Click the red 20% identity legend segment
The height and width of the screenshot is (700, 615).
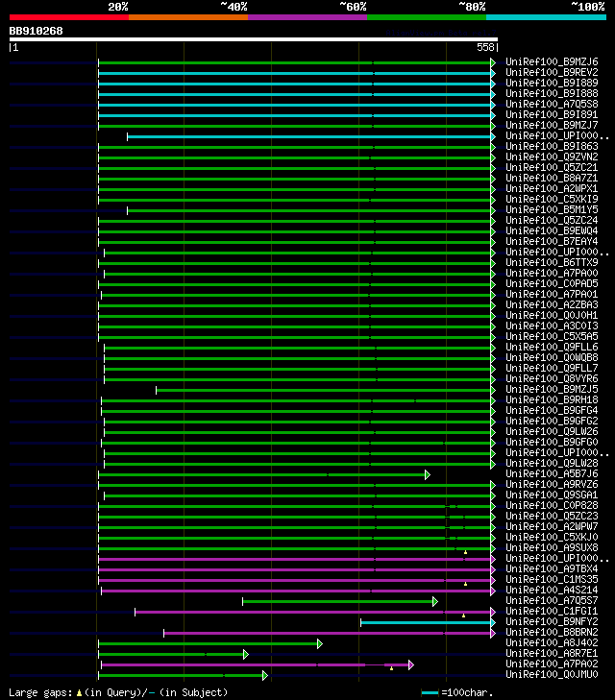69,17
